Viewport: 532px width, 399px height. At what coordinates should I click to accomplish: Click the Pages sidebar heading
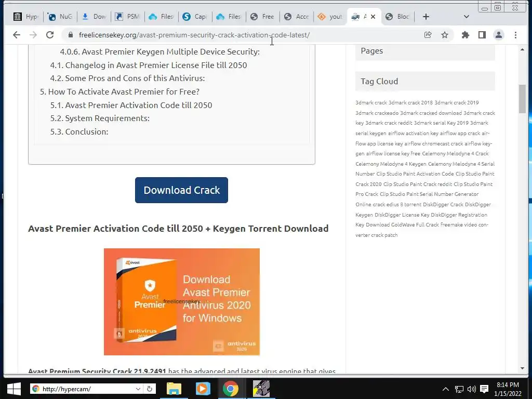pos(372,51)
